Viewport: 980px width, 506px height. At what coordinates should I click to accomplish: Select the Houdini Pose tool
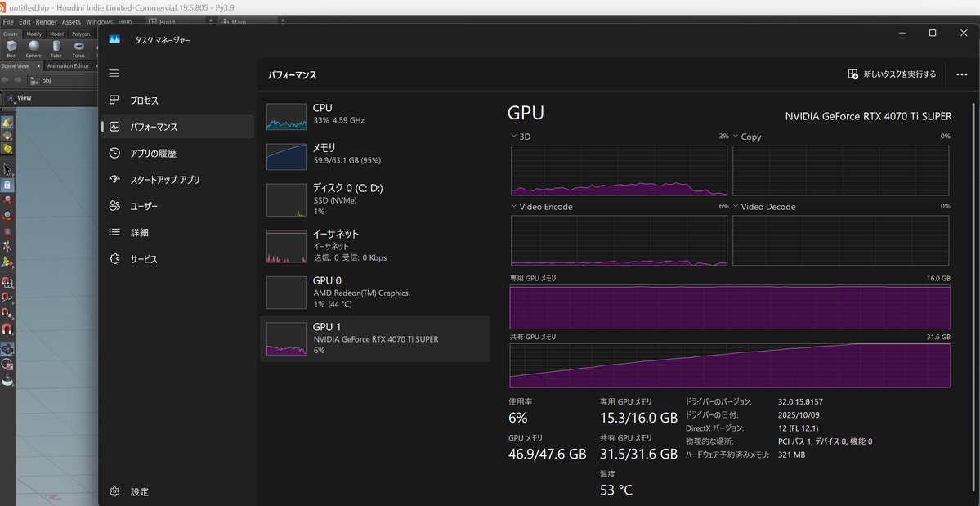(x=7, y=247)
